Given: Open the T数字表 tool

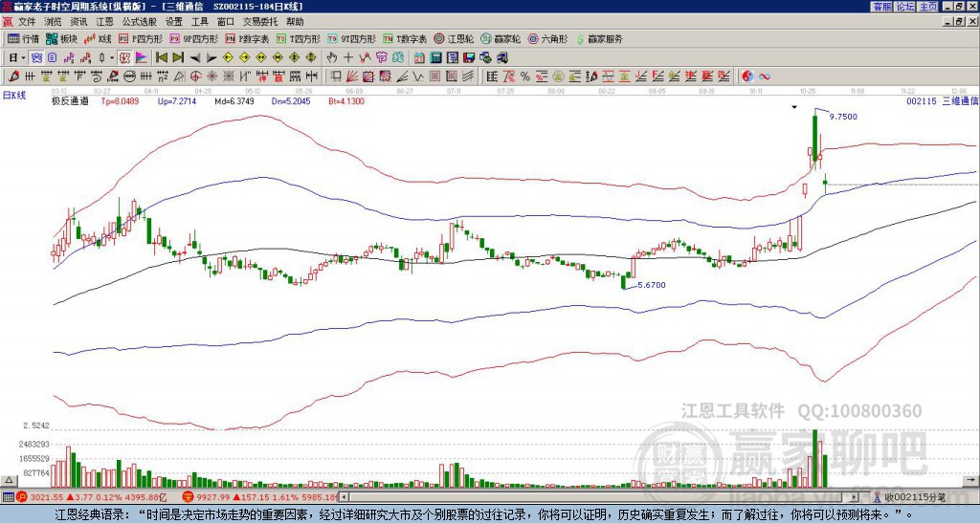Looking at the screenshot, I should coord(405,38).
